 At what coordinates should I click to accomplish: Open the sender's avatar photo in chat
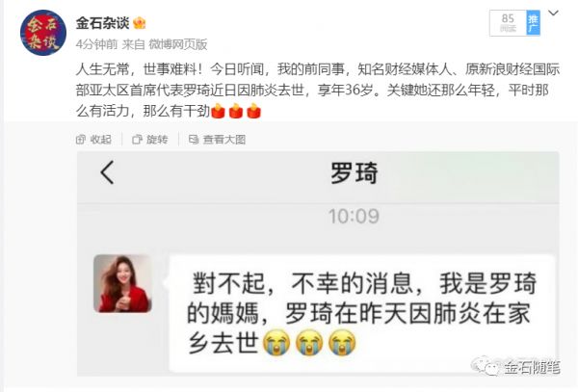tap(122, 283)
